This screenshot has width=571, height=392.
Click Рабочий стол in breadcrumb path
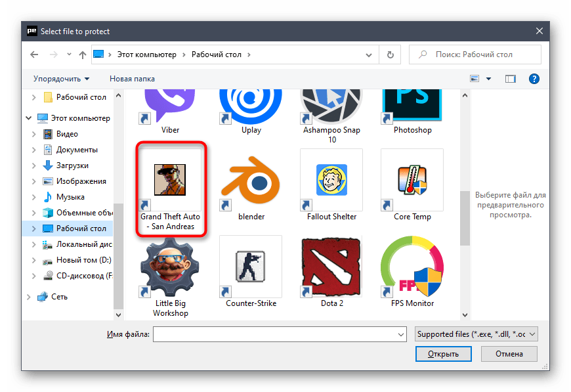[217, 54]
